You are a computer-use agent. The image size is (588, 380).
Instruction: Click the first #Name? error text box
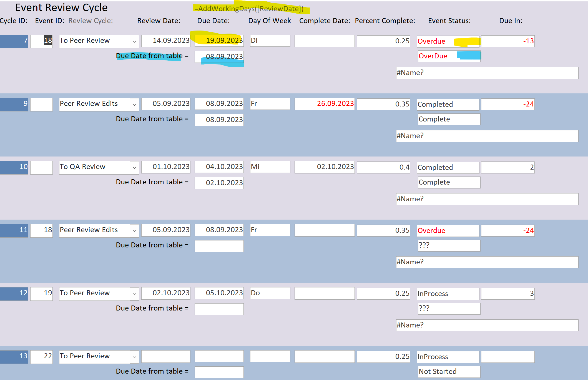pos(487,73)
